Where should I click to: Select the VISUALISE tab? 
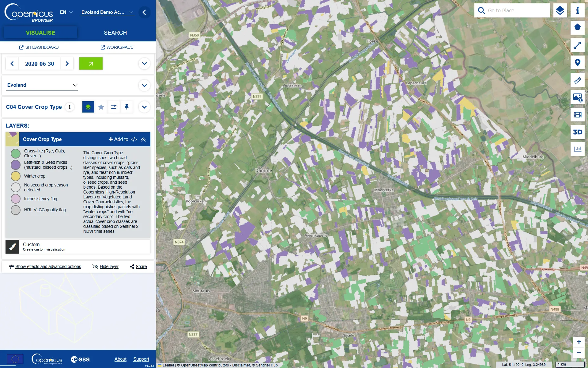tap(40, 33)
